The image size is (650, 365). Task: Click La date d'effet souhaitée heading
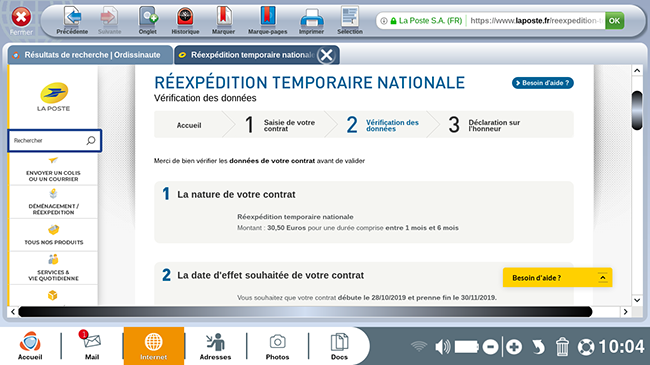pos(270,275)
